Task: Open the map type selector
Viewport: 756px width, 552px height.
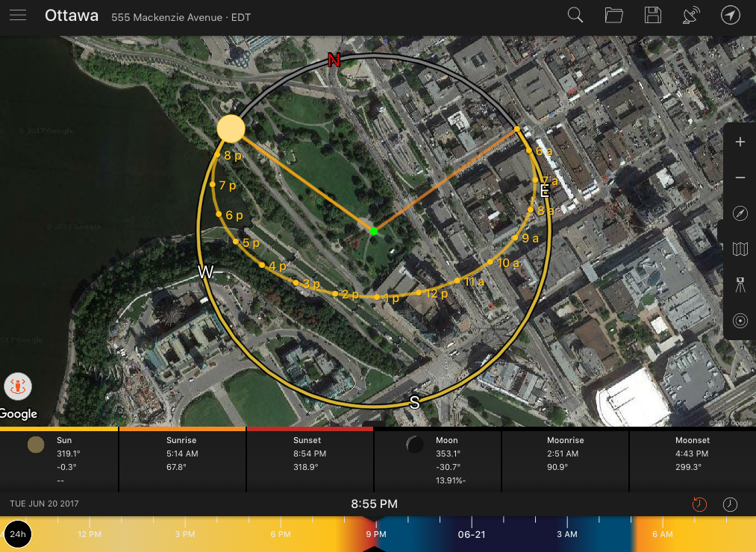Action: pyautogui.click(x=740, y=249)
